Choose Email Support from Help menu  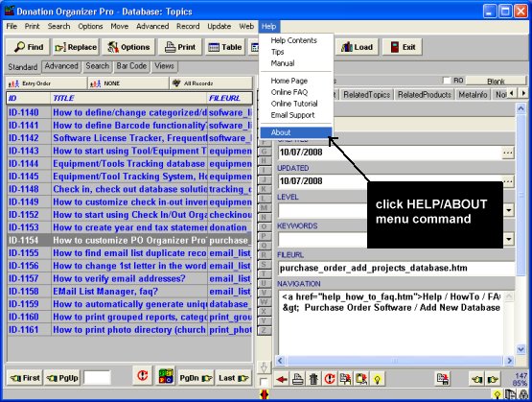292,115
